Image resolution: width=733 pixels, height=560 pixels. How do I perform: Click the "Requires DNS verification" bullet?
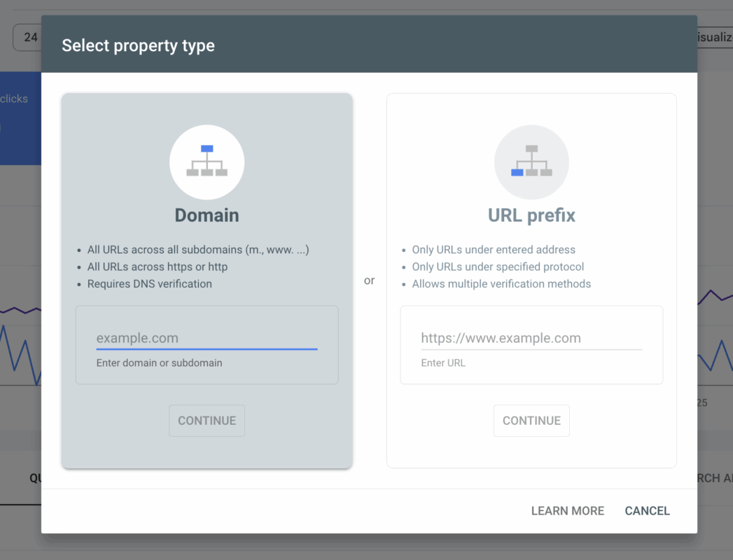pos(149,284)
